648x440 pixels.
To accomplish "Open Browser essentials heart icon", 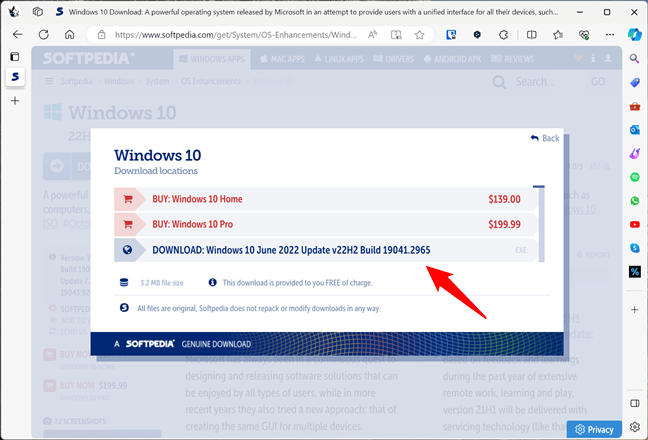I will pyautogui.click(x=584, y=35).
